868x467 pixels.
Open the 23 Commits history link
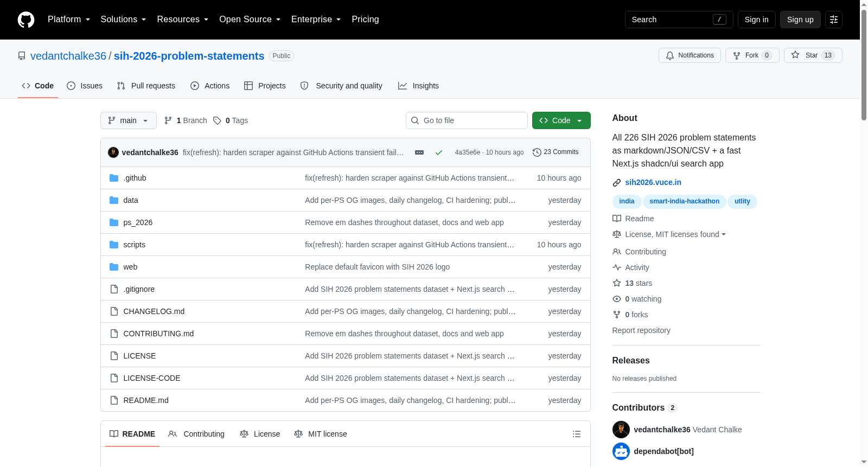point(556,152)
